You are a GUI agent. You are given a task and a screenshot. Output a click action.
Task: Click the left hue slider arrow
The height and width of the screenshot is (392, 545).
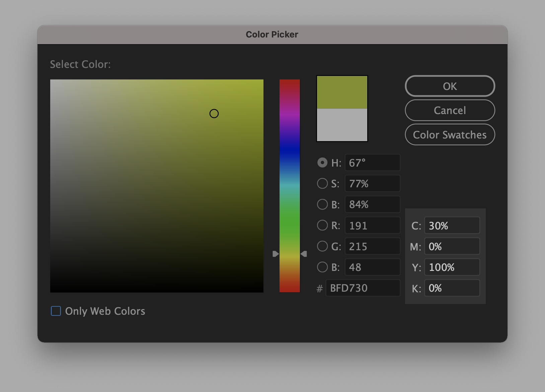(x=276, y=254)
